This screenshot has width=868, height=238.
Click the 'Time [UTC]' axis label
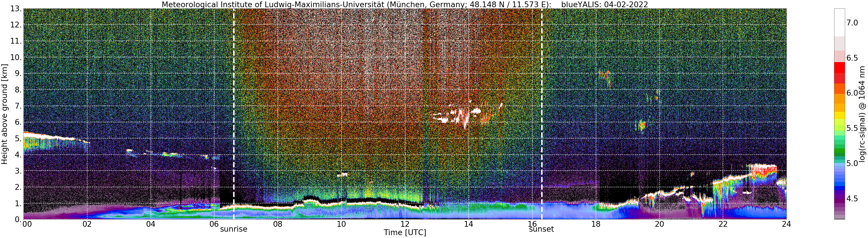click(x=405, y=233)
